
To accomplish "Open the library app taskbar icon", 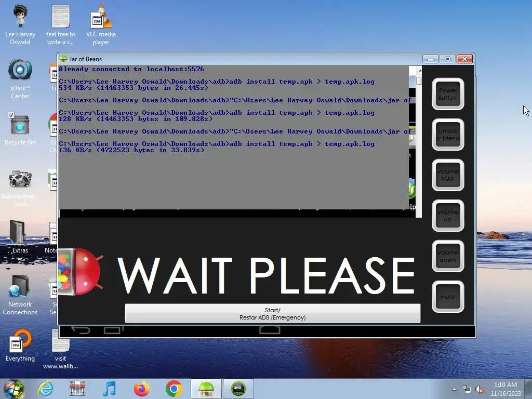I will (77, 389).
